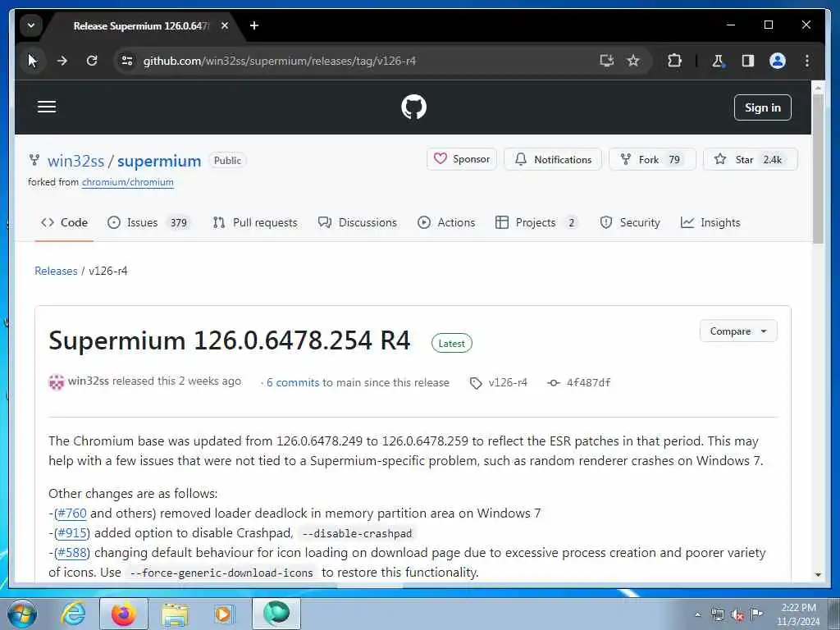Click the GitHub Octocat logo
This screenshot has width=840, height=630.
coord(413,107)
